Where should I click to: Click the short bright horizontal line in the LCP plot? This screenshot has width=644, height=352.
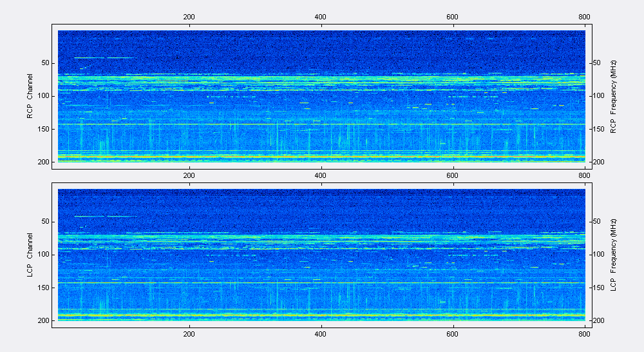(106, 217)
